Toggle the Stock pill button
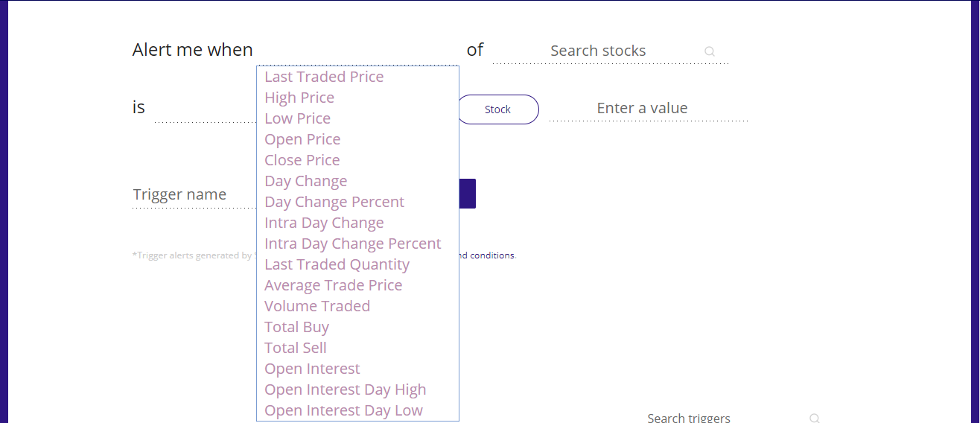Viewport: 980px width, 423px height. click(x=497, y=109)
